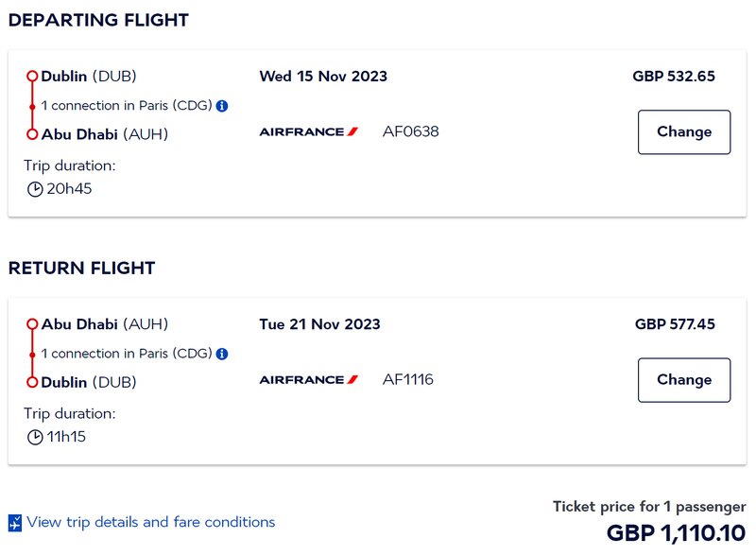The image size is (756, 556).
Task: Select flight number AF0638
Action: [x=411, y=131]
